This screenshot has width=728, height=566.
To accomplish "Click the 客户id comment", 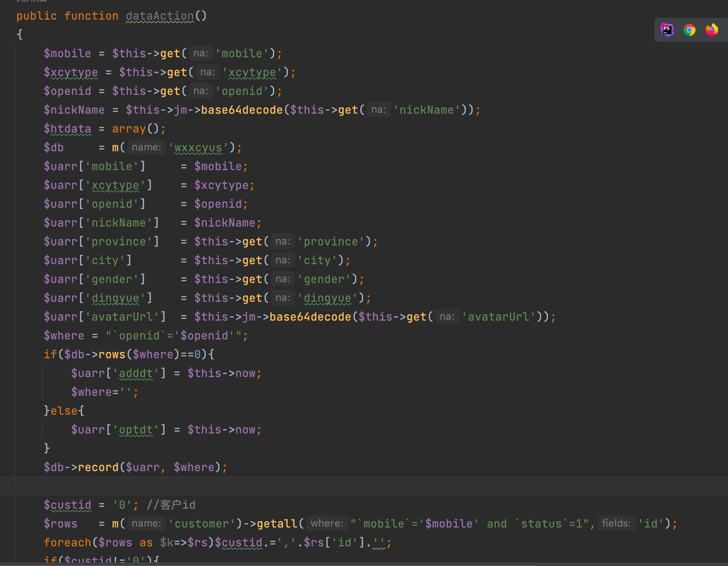I will pos(171,505).
